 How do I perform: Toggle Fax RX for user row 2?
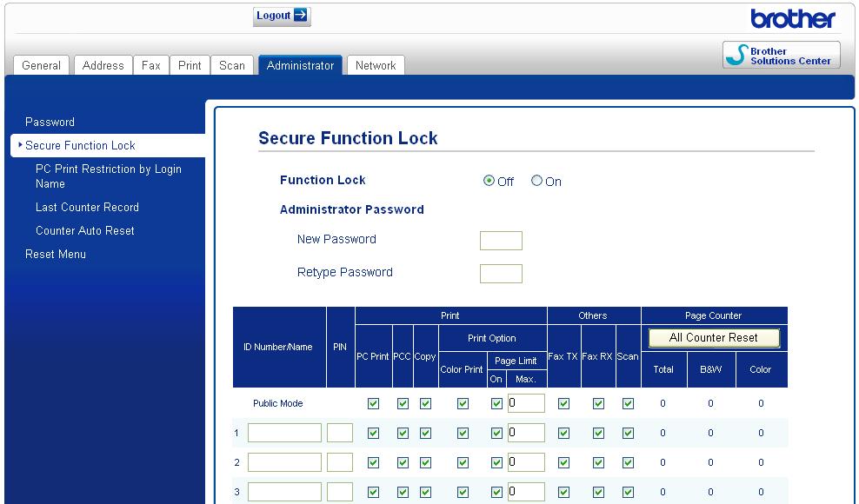[598, 463]
